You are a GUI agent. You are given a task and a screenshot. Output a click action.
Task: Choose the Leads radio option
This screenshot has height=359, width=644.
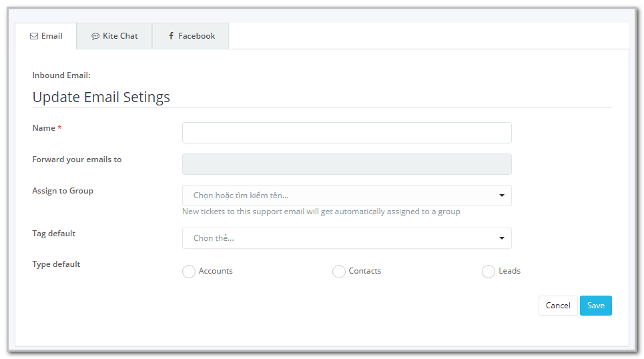pos(489,271)
